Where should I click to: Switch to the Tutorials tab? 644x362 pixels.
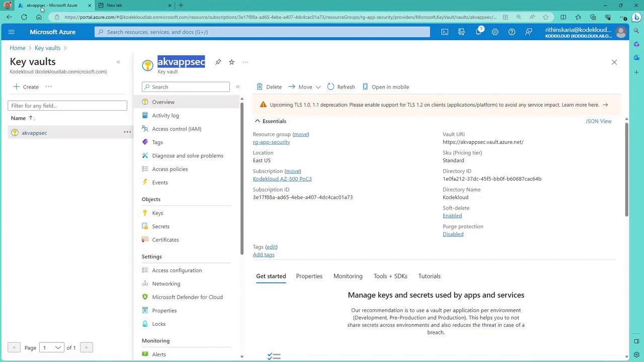click(429, 276)
